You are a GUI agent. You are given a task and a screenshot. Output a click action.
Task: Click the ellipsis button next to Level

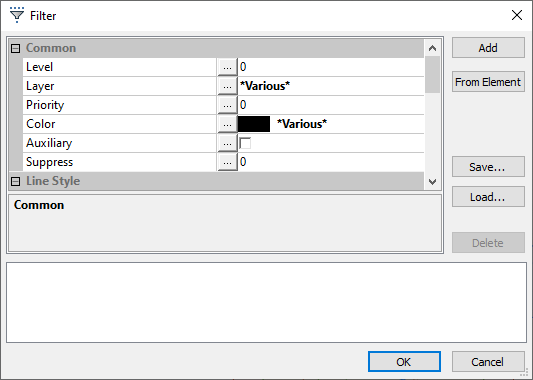(227, 67)
